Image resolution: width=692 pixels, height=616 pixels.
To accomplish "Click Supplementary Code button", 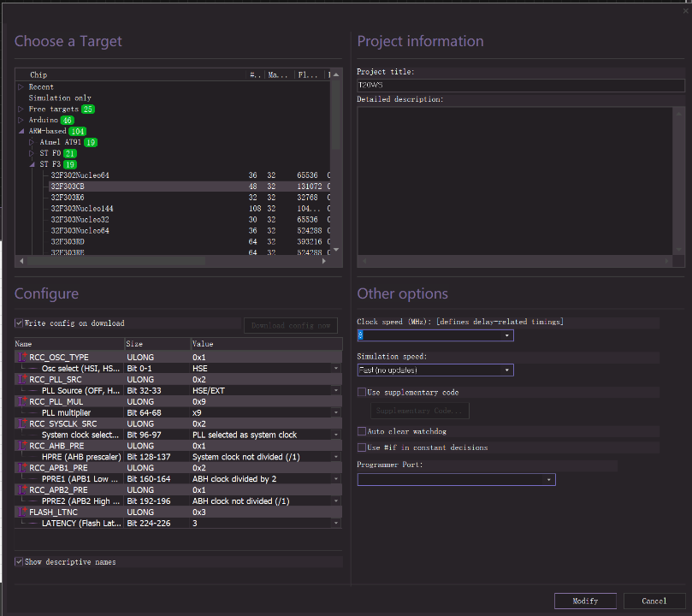I will pyautogui.click(x=419, y=411).
